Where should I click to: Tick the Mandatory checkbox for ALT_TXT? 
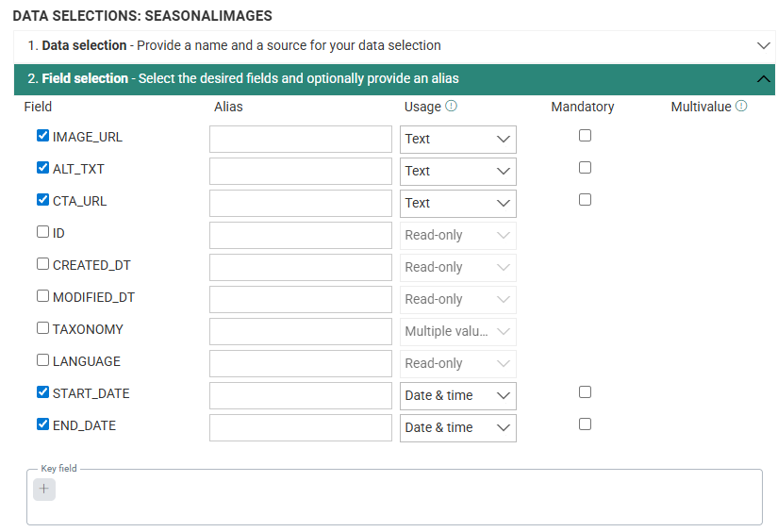pyautogui.click(x=585, y=168)
